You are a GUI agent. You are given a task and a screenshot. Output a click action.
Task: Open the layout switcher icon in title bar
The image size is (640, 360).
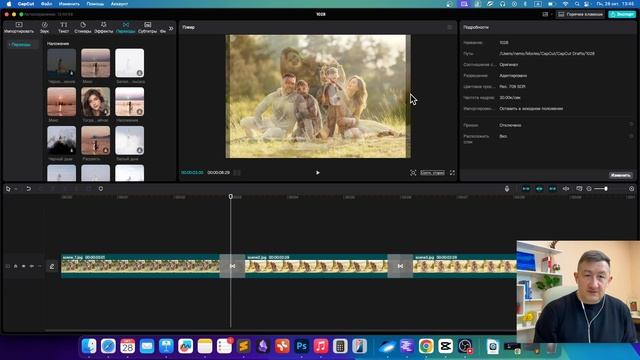point(545,14)
